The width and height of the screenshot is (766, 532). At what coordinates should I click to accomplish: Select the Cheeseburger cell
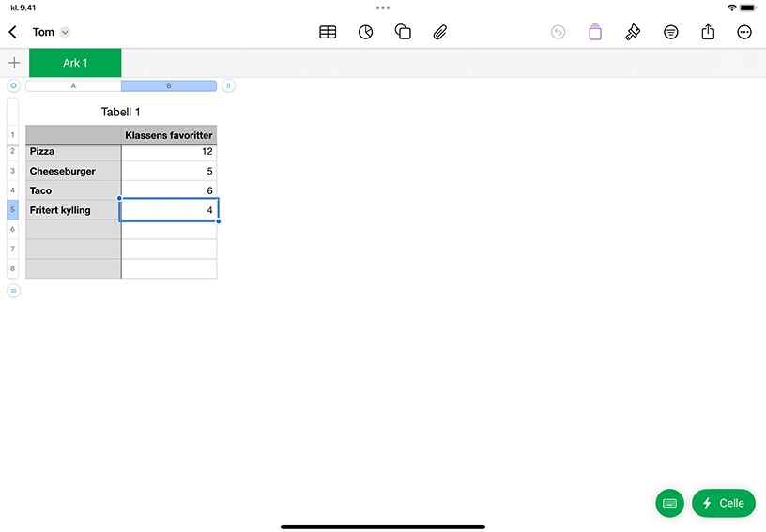(73, 171)
